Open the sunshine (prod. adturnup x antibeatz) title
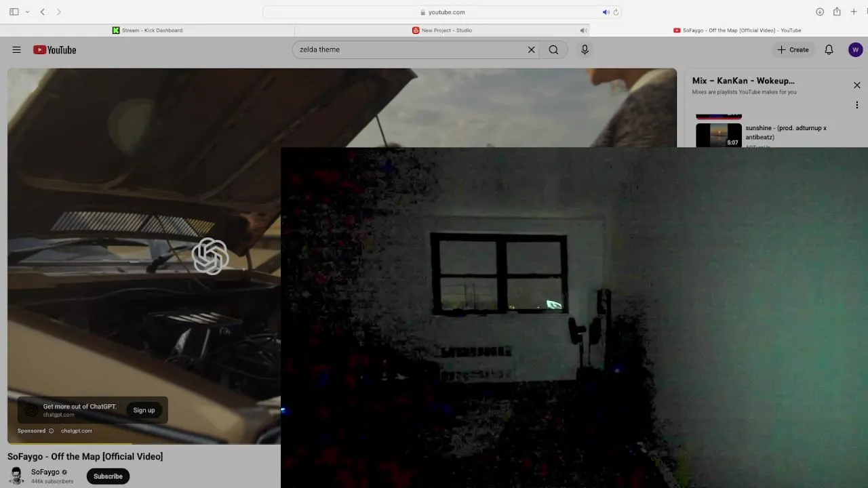This screenshot has height=488, width=868. [x=786, y=132]
